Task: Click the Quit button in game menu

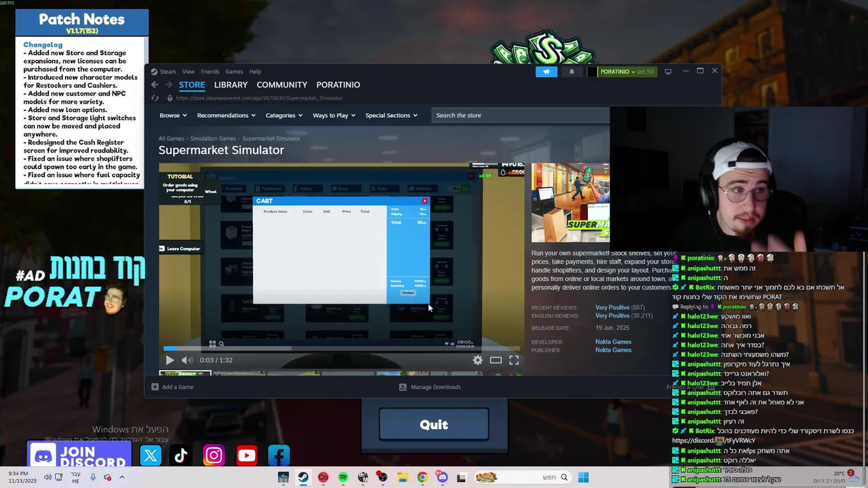Action: (x=434, y=424)
